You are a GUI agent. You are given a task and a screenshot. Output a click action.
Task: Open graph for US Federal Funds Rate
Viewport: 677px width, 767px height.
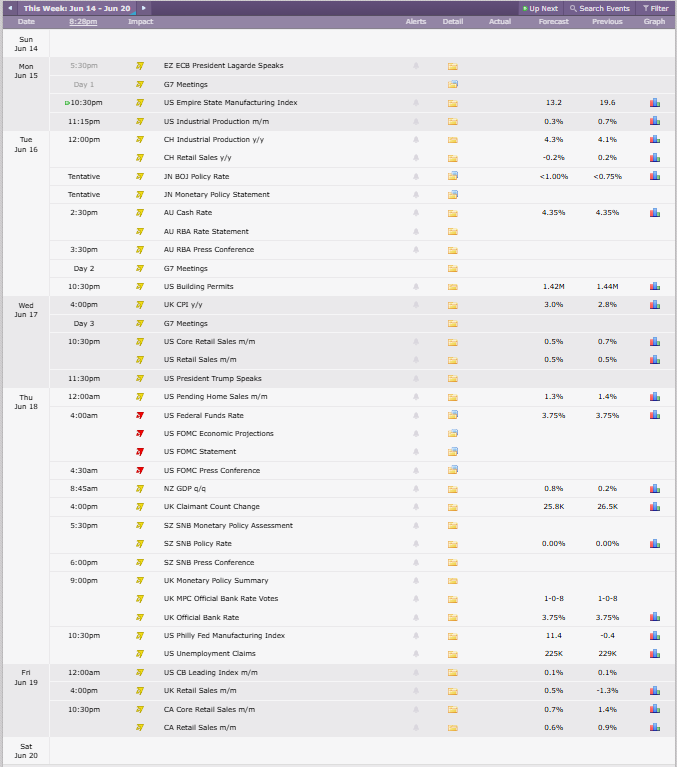click(654, 415)
